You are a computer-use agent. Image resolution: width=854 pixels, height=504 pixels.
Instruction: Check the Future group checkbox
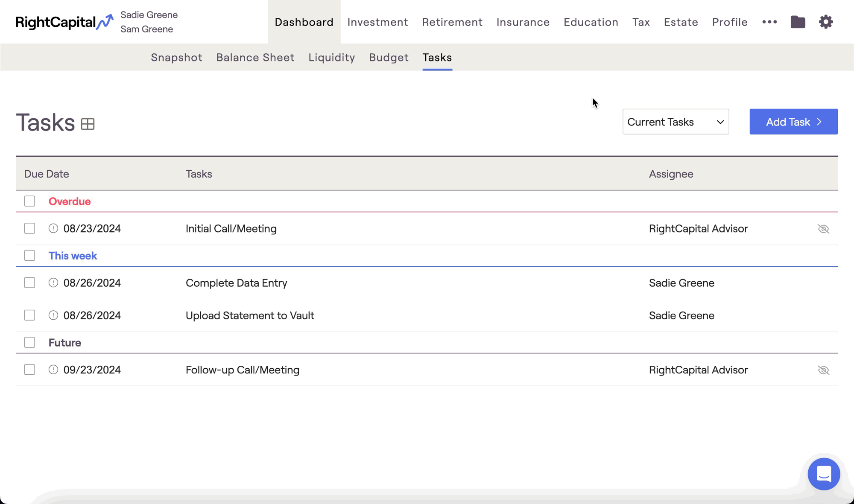click(x=29, y=342)
